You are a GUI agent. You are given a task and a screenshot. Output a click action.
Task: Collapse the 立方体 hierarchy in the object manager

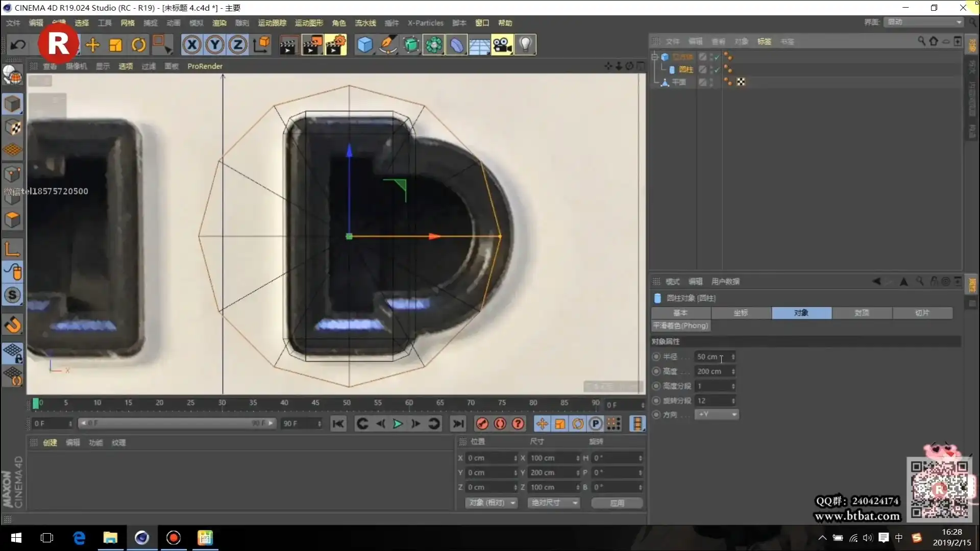[x=655, y=57]
